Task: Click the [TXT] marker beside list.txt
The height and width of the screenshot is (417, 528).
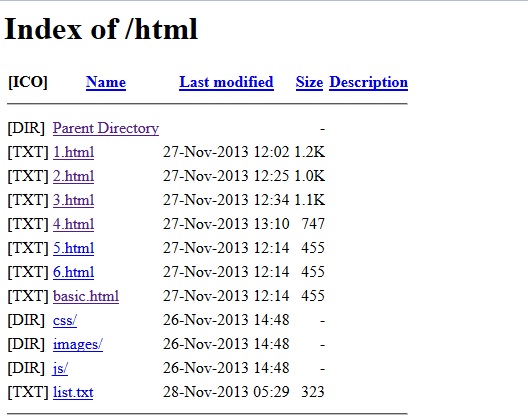Action: 28,392
